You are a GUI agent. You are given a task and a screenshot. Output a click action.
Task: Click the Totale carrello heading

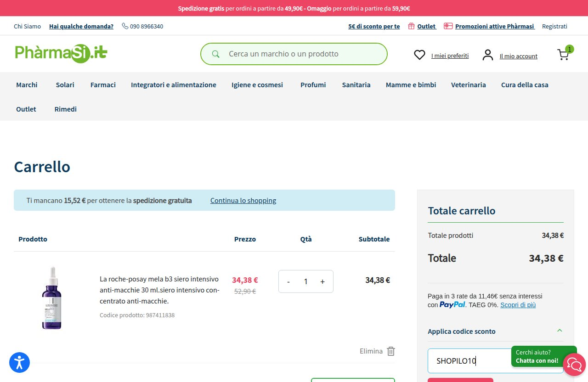pyautogui.click(x=462, y=211)
